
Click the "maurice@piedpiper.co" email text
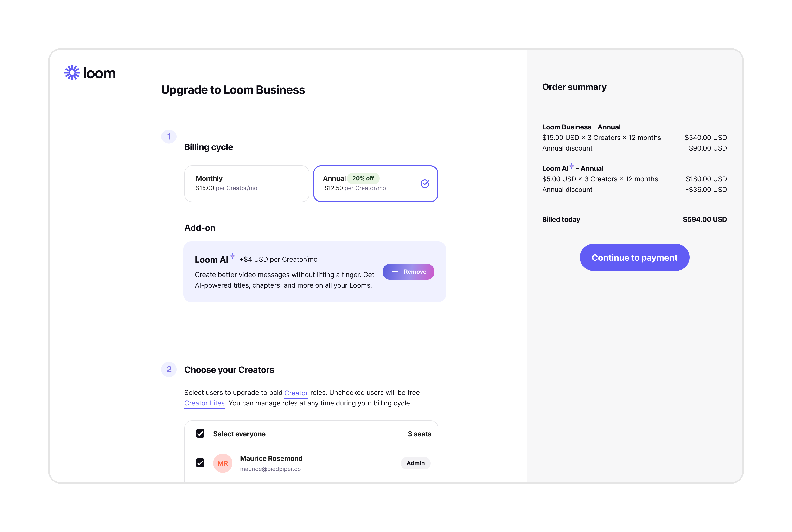pos(270,469)
